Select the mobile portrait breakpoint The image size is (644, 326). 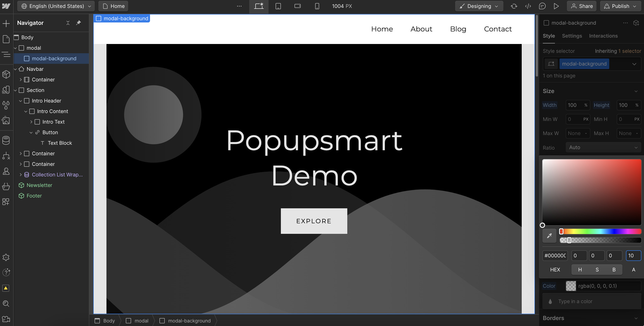(317, 6)
